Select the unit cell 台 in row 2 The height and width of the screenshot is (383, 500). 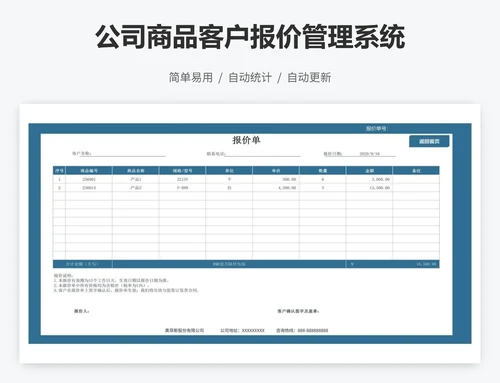pyautogui.click(x=229, y=188)
